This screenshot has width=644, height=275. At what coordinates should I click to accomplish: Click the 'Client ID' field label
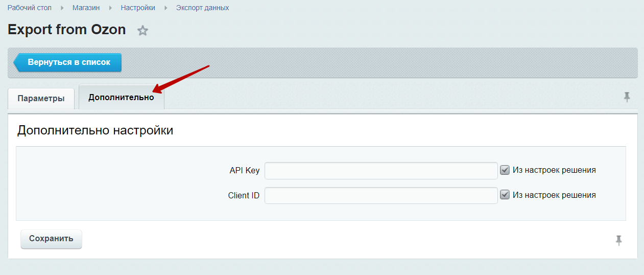tap(244, 195)
